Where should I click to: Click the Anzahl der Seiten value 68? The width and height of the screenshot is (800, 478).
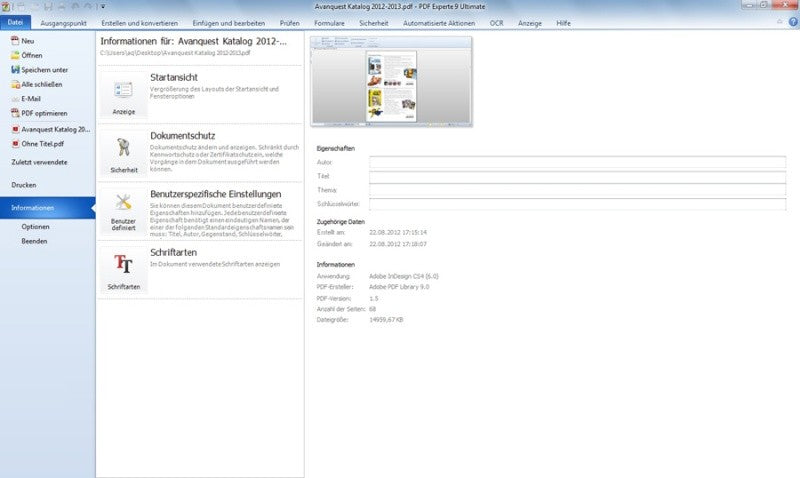pos(372,309)
